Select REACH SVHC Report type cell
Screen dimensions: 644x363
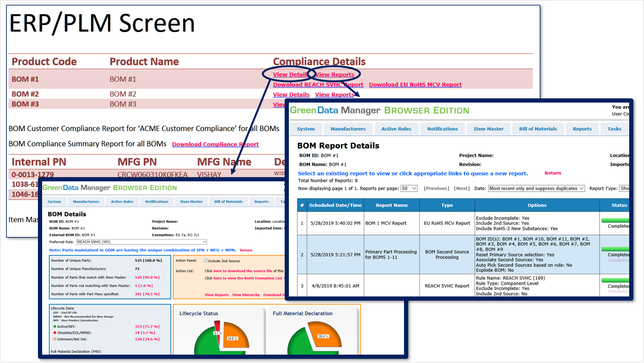point(447,286)
